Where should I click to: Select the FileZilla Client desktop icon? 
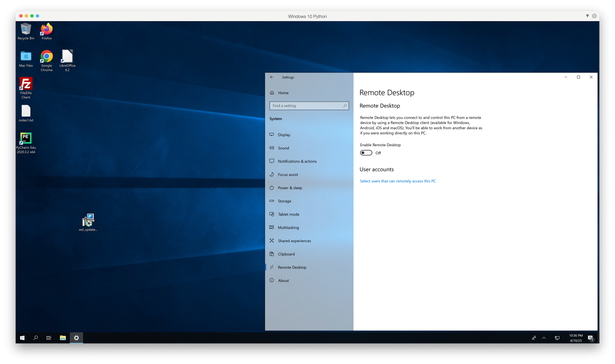pos(26,88)
